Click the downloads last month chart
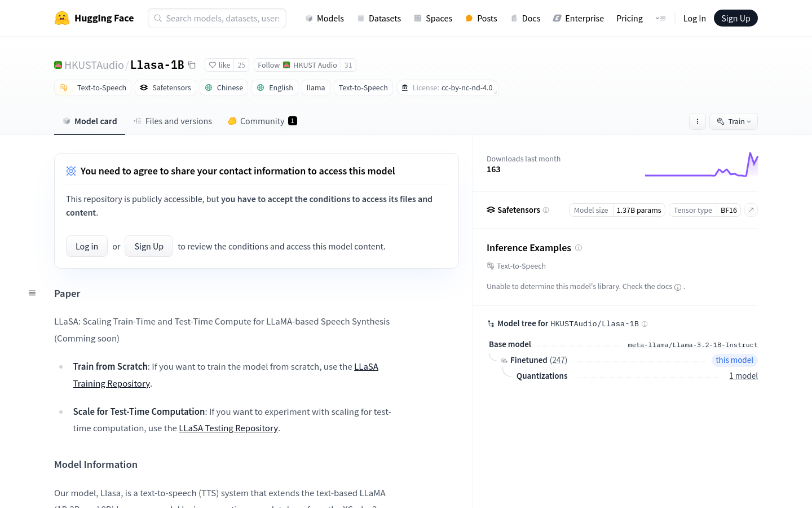This screenshot has height=508, width=812. point(701,165)
